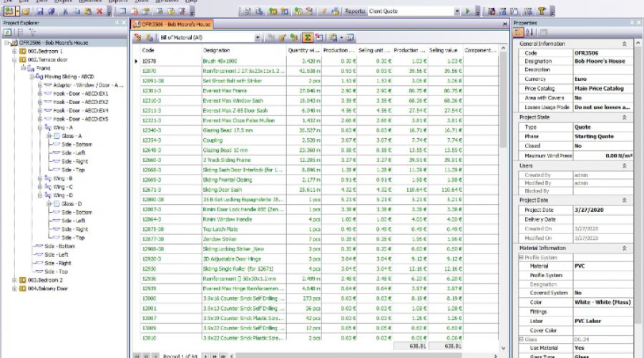Click the first icon left of Bill of Material

coord(138,37)
